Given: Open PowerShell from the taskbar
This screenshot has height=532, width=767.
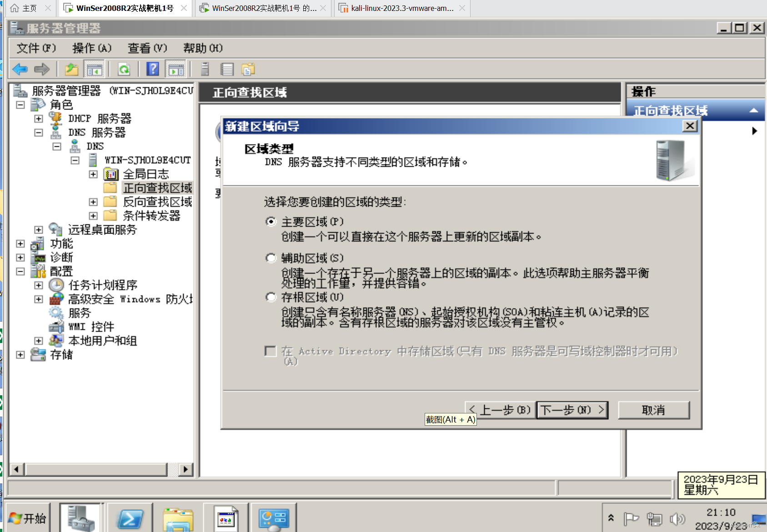Looking at the screenshot, I should pyautogui.click(x=130, y=518).
